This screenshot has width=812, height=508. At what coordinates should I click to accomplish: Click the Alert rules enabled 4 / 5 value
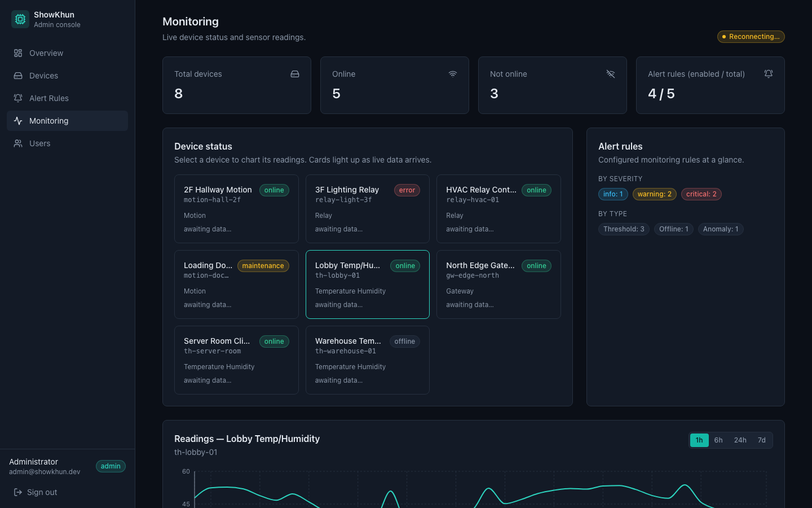click(x=661, y=94)
